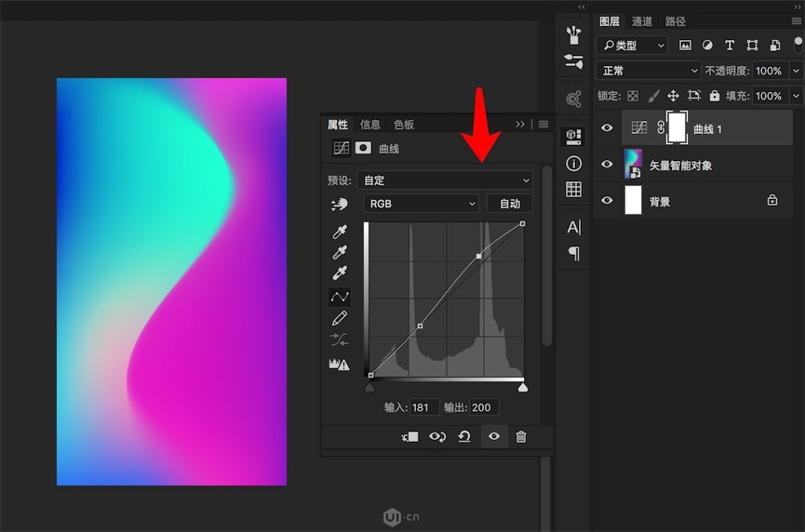805x532 pixels.
Task: Open the 3D properties panel icon
Action: tap(573, 137)
